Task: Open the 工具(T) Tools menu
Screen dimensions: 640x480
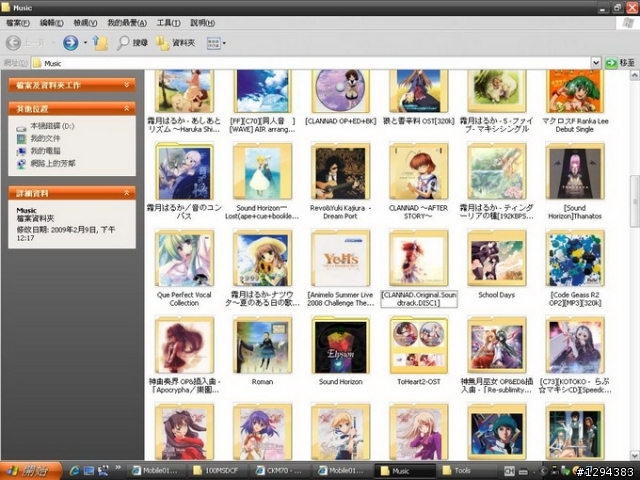Action: [169, 23]
